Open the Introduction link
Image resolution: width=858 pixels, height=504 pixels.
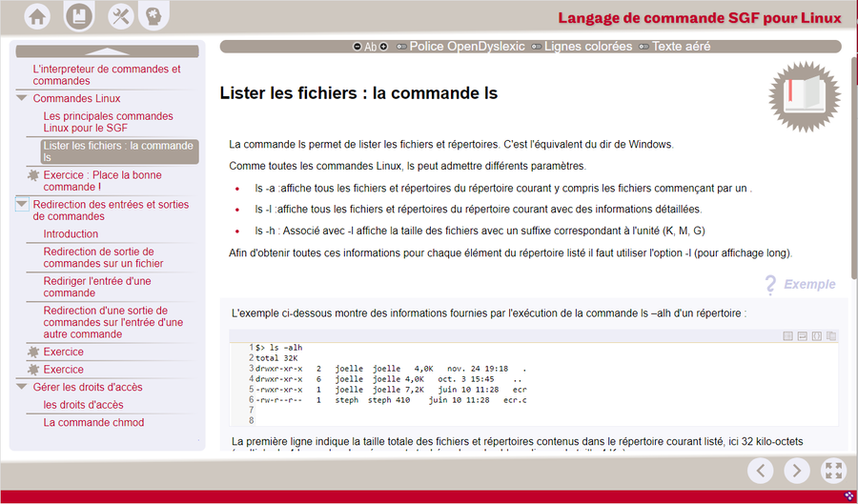[x=71, y=234]
